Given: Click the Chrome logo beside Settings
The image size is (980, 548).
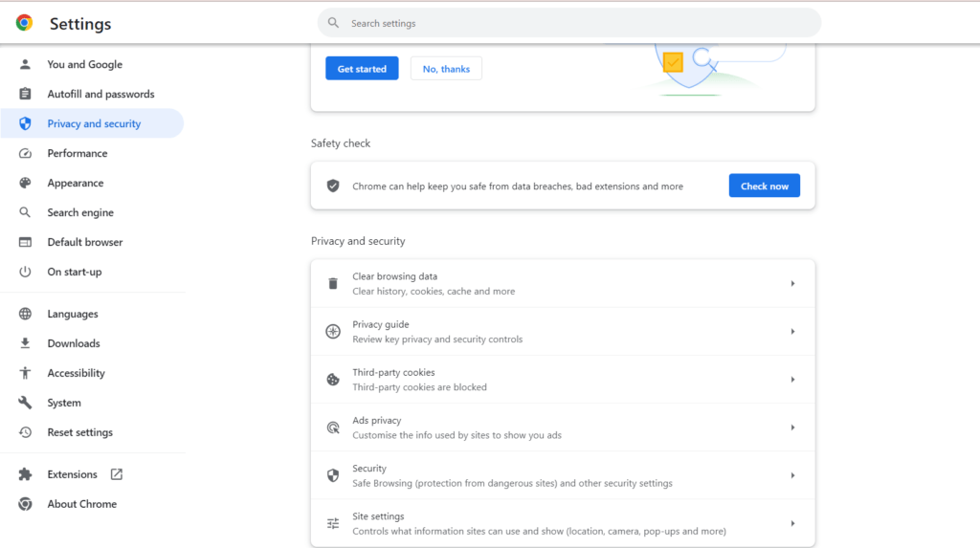Looking at the screenshot, I should (x=24, y=23).
